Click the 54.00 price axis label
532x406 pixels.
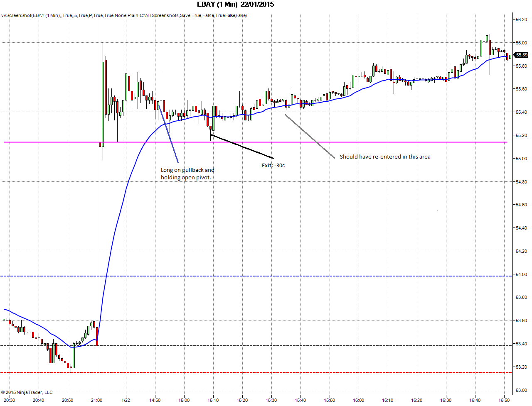[x=521, y=274]
